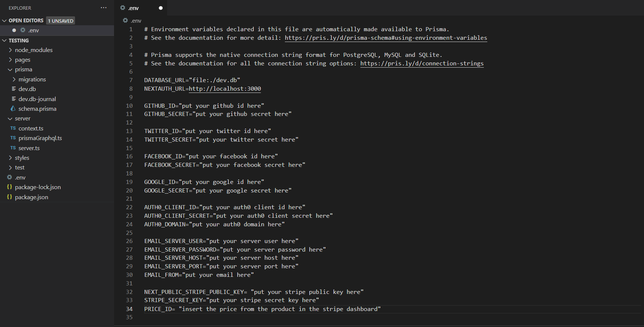
Task: Open server.ts TypeScript file
Action: pos(29,148)
